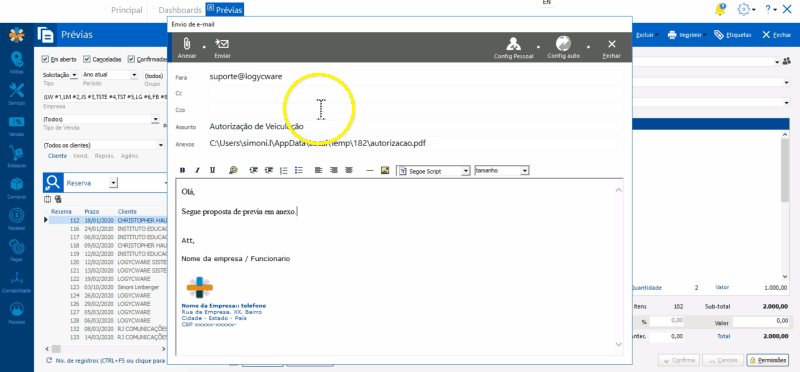This screenshot has height=372, width=800.
Task: Select reservation row 116
Action: point(108,229)
